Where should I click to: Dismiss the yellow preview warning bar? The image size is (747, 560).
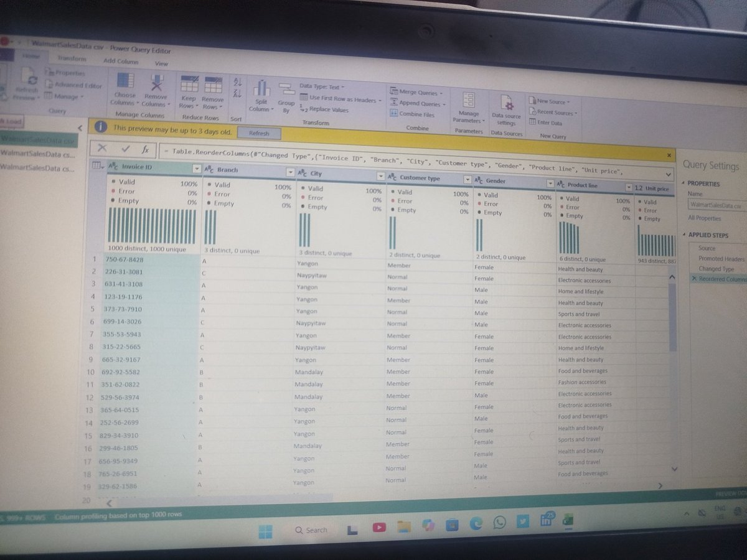[669, 155]
